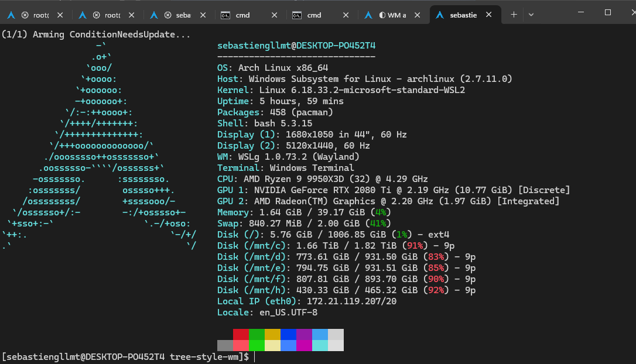Click the Arch logo icon on sebastie tab
The image size is (636, 364).
coord(440,15)
